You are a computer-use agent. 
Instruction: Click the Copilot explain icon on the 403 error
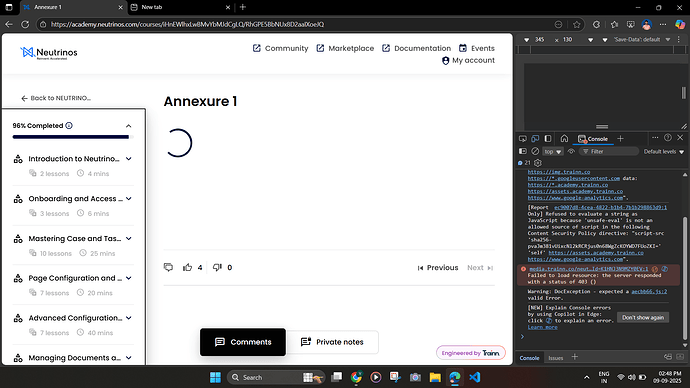[664, 269]
